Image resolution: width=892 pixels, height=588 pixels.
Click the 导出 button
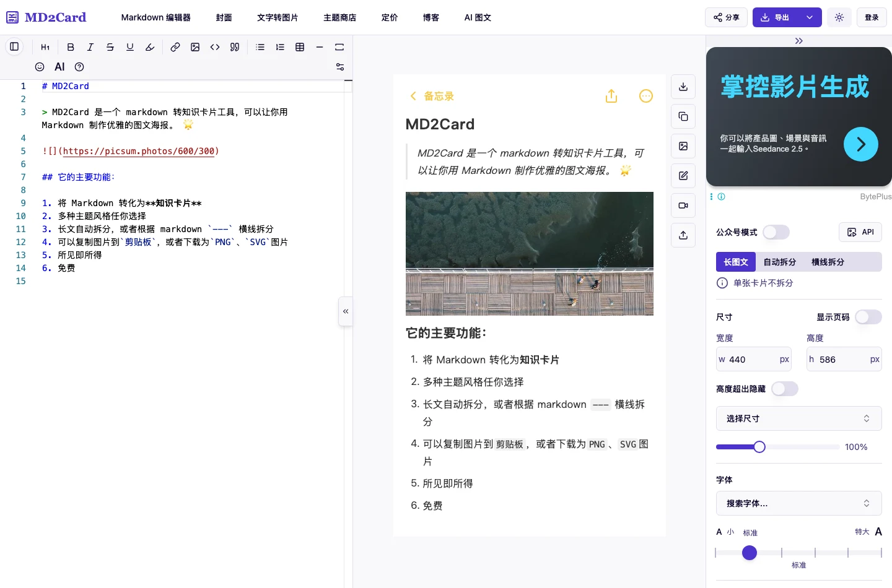pyautogui.click(x=776, y=17)
